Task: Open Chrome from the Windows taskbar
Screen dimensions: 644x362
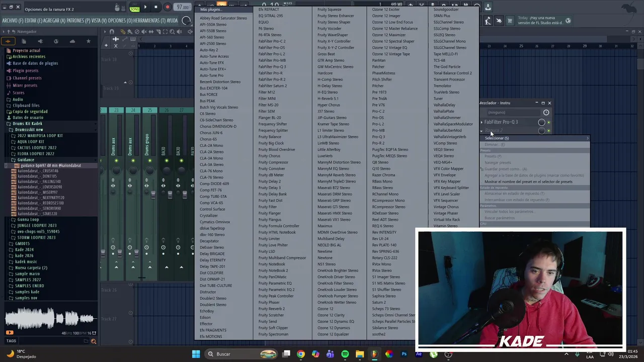Action: 300,354
